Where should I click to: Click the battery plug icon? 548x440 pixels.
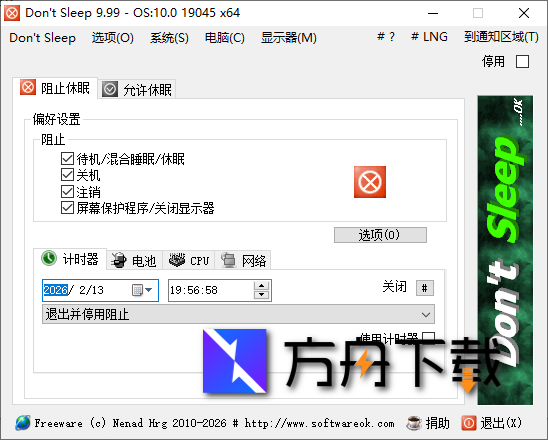[119, 260]
